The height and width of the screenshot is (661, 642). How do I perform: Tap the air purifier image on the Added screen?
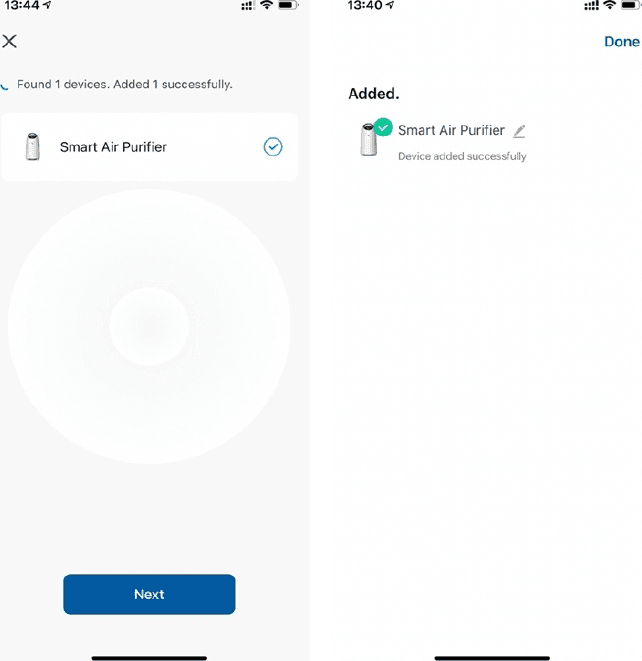point(368,140)
